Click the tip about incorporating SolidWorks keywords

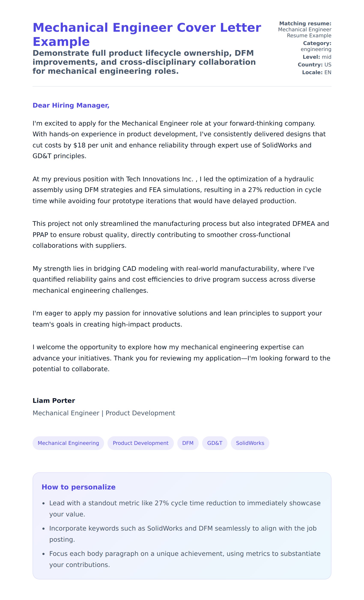point(183,534)
